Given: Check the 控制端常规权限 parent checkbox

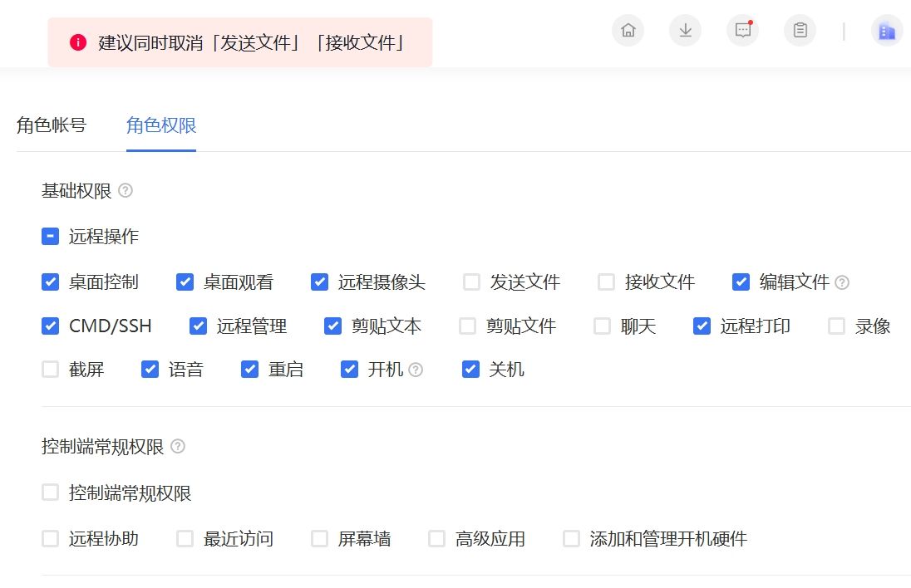Looking at the screenshot, I should pos(51,492).
